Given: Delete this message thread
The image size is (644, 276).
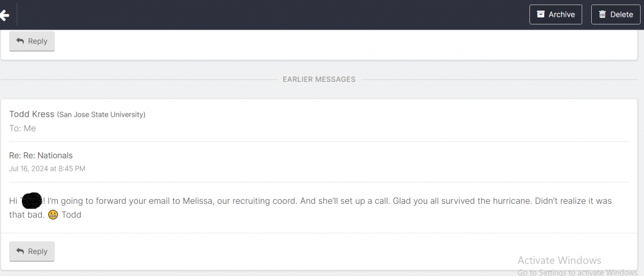Looking at the screenshot, I should click(616, 14).
